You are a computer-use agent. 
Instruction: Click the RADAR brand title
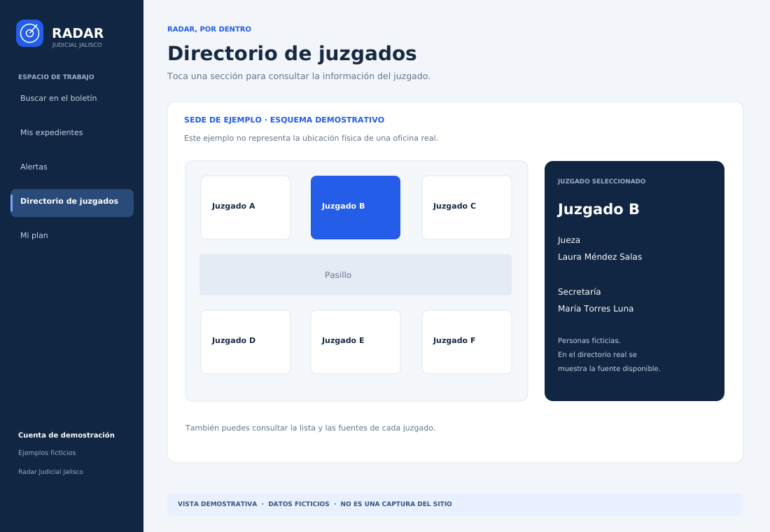78,33
